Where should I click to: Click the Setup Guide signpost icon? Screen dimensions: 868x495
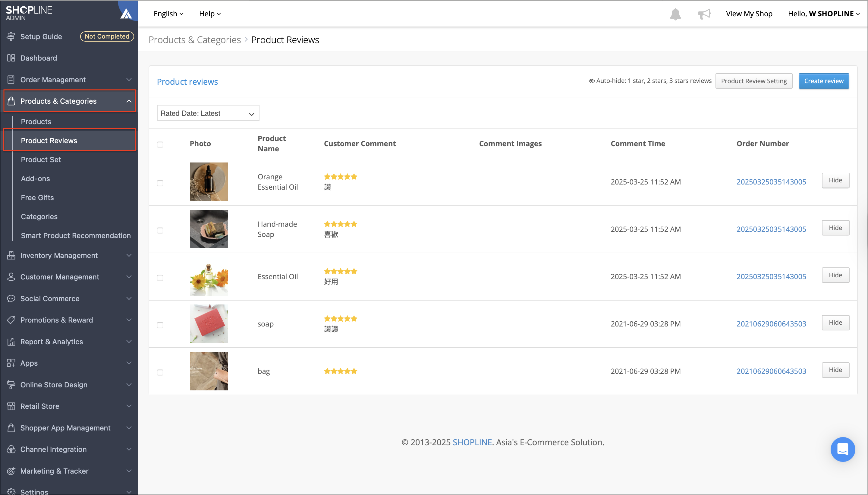click(11, 36)
